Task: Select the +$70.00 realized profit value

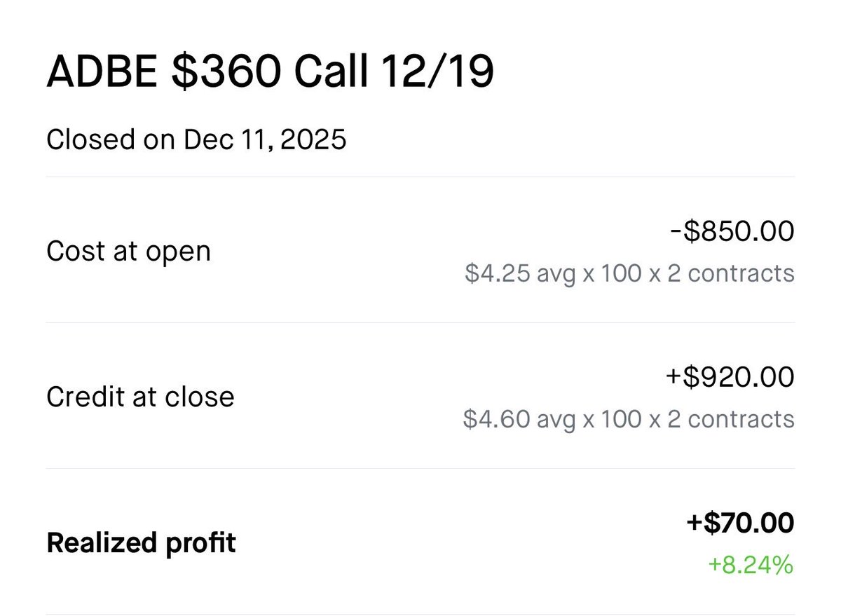Action: coord(740,522)
